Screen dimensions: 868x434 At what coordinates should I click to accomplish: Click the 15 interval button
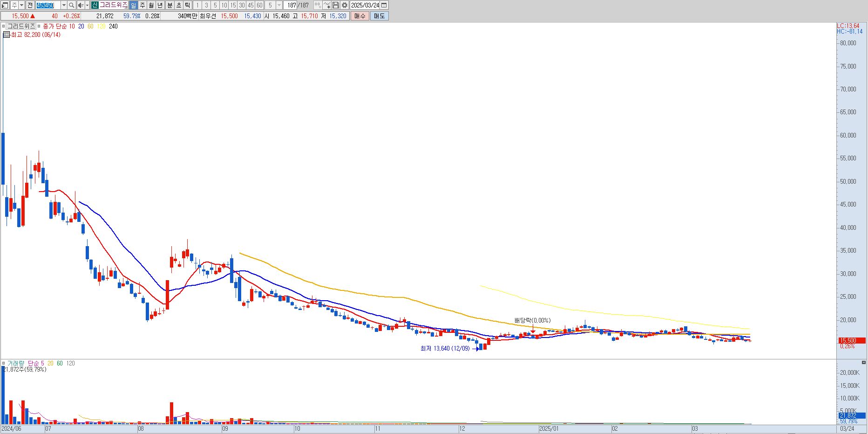233,5
